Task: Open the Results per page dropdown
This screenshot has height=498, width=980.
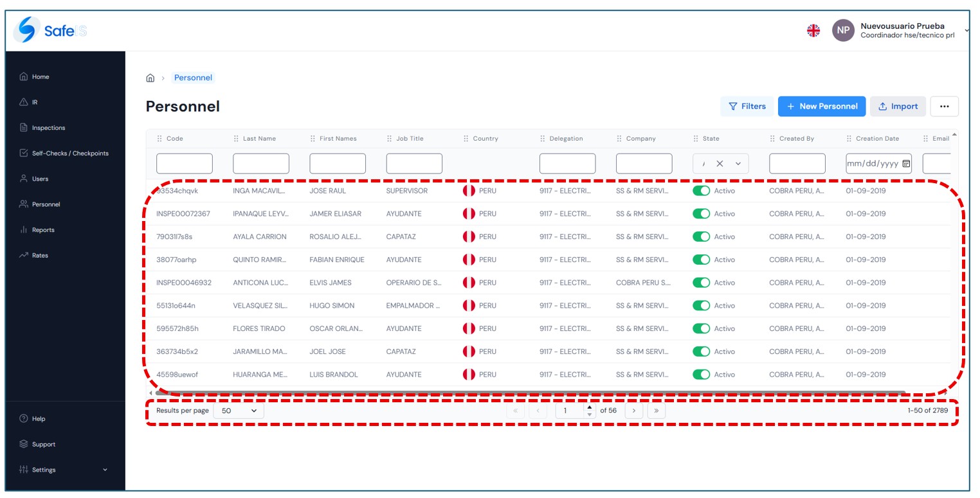Action: (x=239, y=411)
